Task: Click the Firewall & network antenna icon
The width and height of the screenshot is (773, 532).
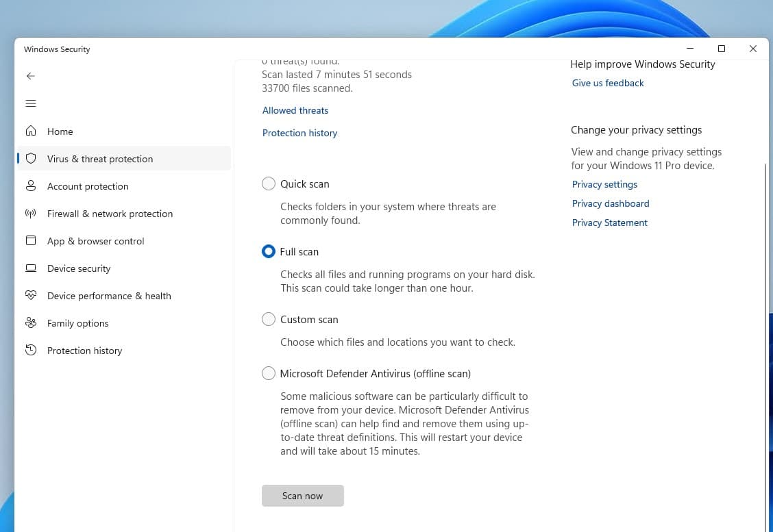Action: coord(30,214)
